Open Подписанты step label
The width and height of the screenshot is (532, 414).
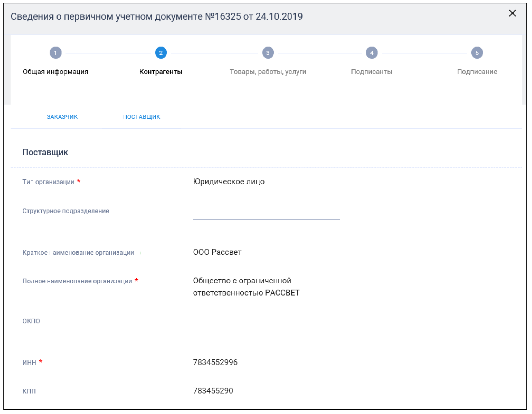(371, 72)
